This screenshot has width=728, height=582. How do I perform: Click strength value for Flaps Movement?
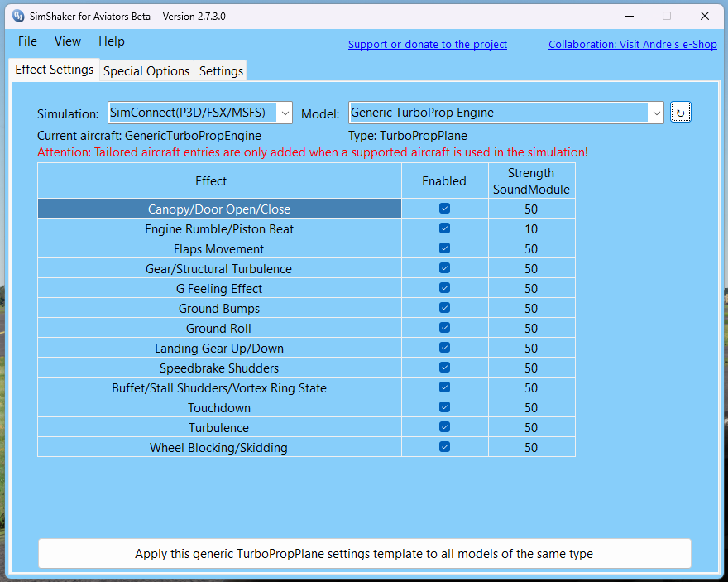[x=531, y=249]
